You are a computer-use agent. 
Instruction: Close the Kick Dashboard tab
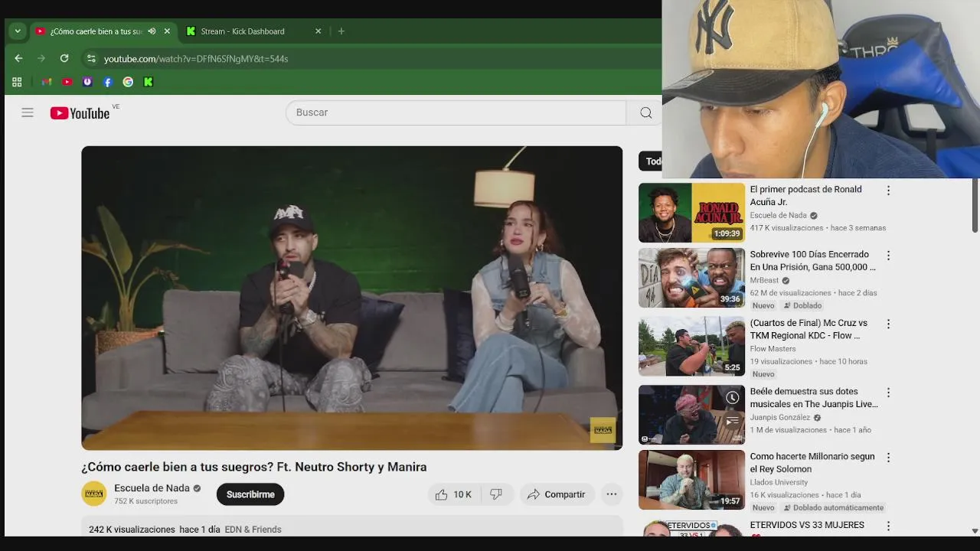point(318,31)
